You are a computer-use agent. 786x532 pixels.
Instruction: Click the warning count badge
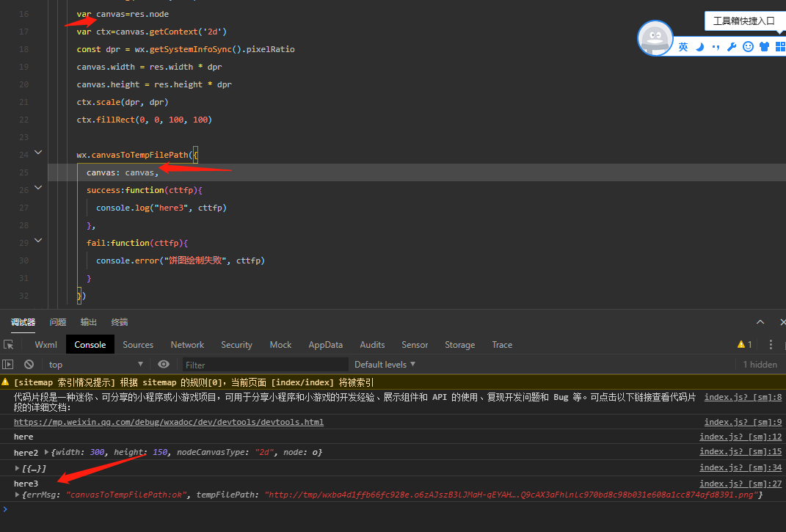coord(744,344)
